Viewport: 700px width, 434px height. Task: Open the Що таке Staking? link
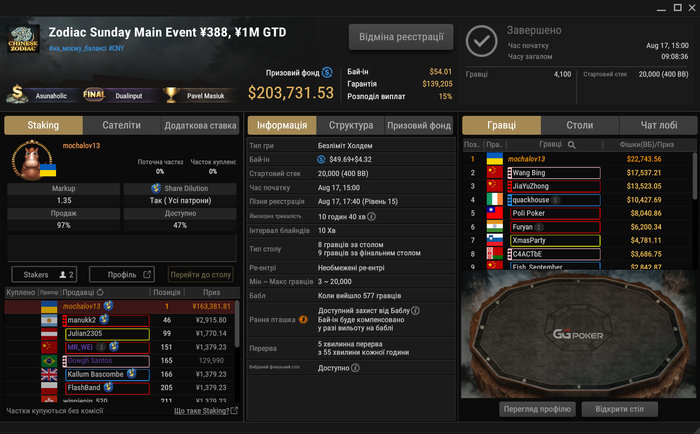(206, 411)
